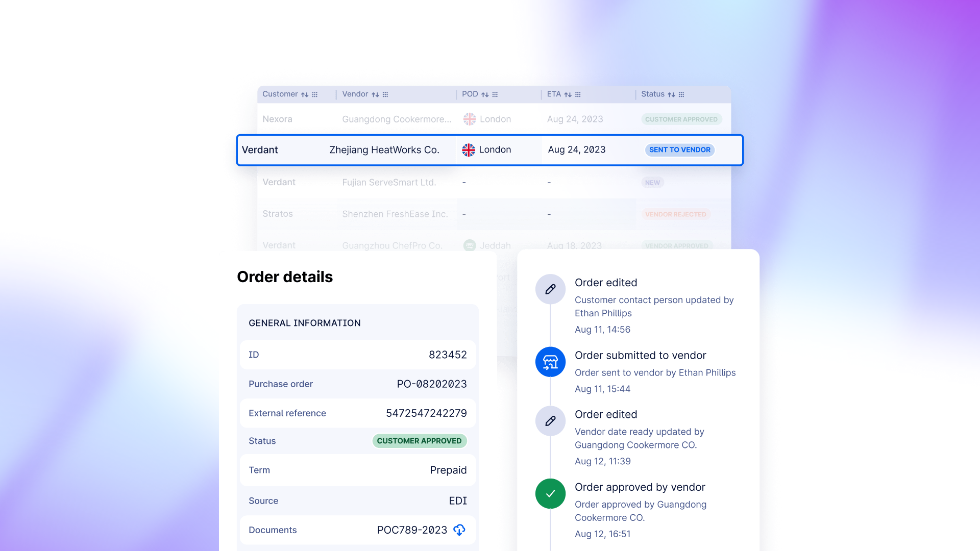Click the UK flag next to London
The height and width of the screenshot is (551, 980).
click(469, 150)
